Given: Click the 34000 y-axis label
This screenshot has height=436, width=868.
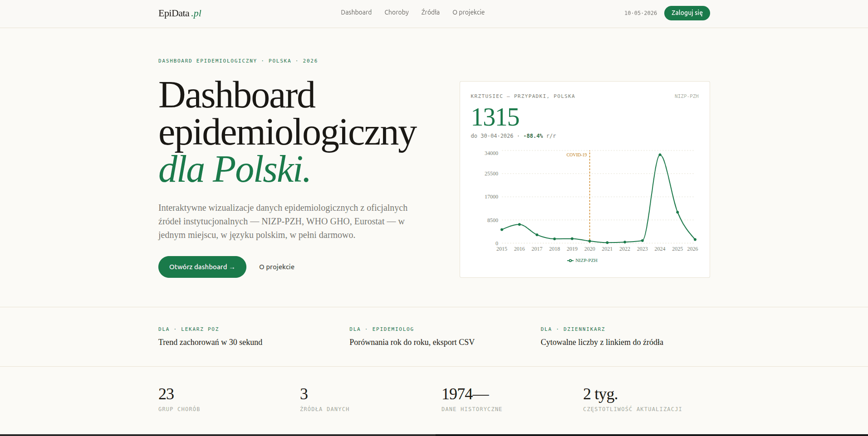Looking at the screenshot, I should pyautogui.click(x=491, y=153).
